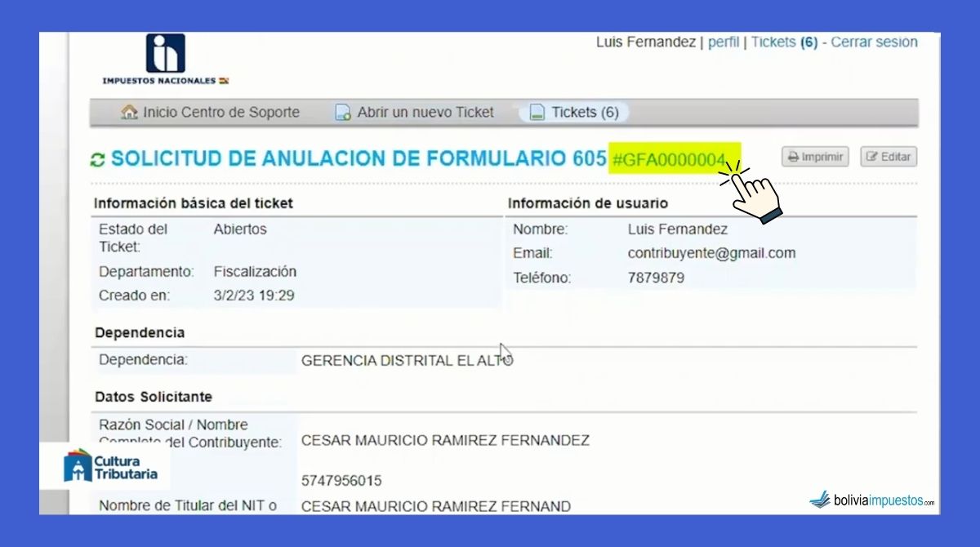Image resolution: width=980 pixels, height=547 pixels.
Task: Click highlighted ticket number #GFA0000004
Action: pos(668,160)
